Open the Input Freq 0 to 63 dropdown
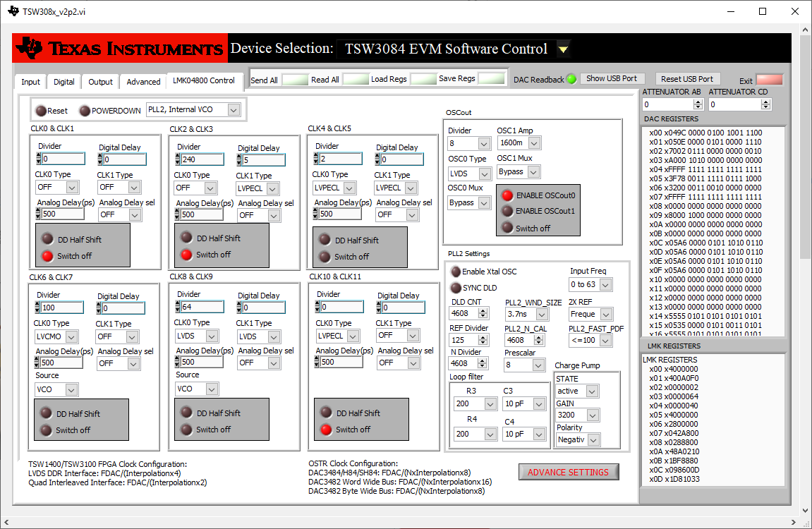Viewport: 812px width, 529px height. [x=605, y=285]
